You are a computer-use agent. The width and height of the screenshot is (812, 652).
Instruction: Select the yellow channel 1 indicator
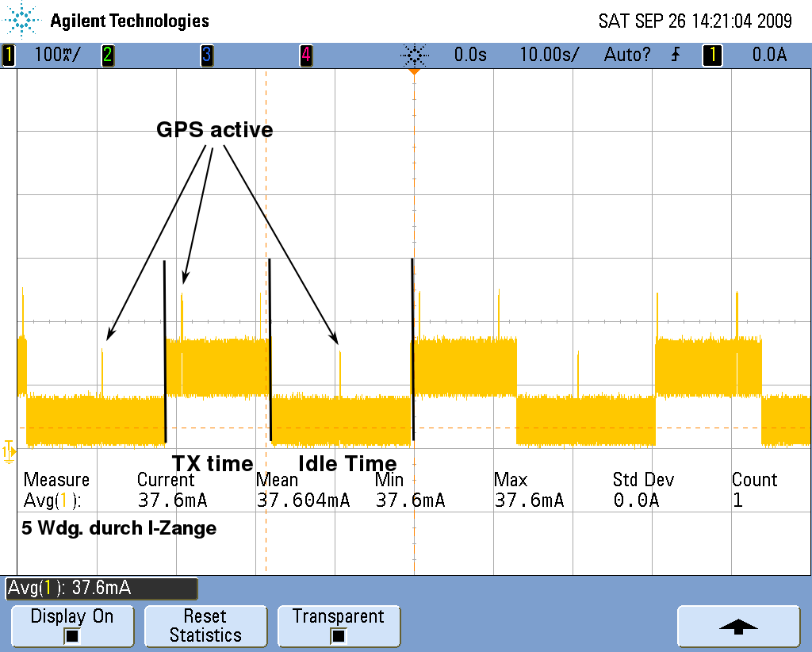click(x=9, y=56)
